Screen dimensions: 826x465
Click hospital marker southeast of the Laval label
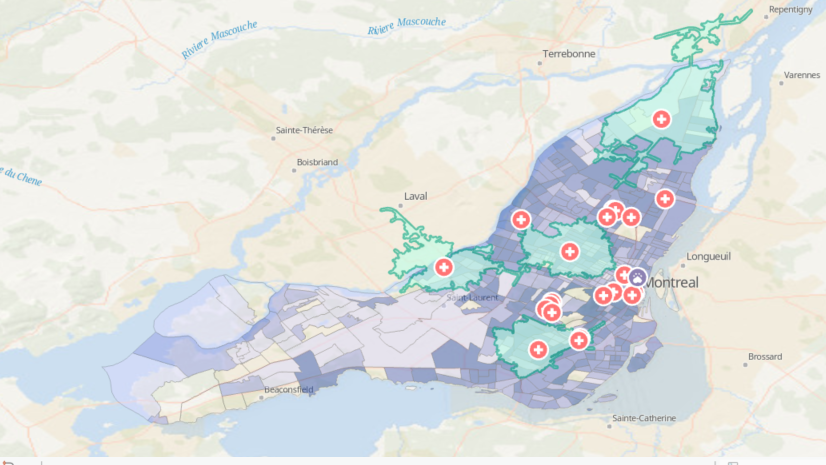[x=520, y=219]
